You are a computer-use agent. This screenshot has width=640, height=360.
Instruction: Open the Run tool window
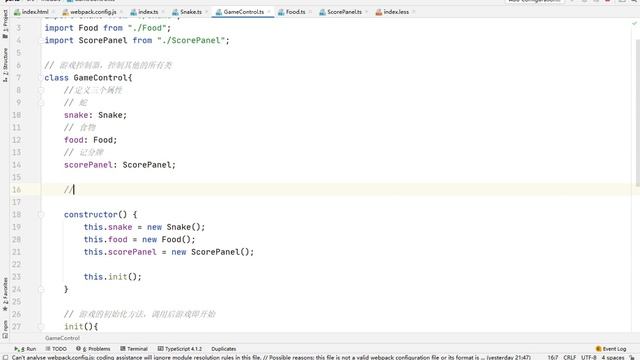(25, 349)
